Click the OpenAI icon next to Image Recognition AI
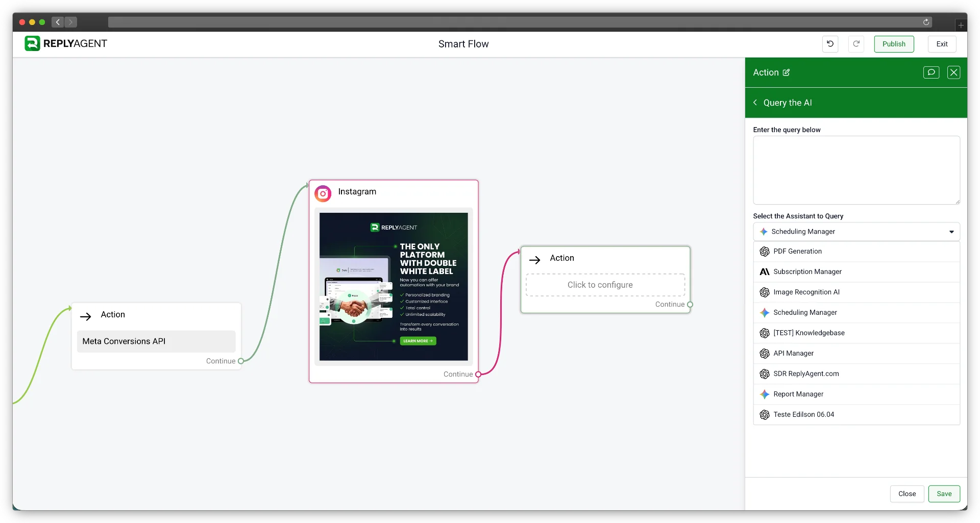980x523 pixels. (x=765, y=292)
